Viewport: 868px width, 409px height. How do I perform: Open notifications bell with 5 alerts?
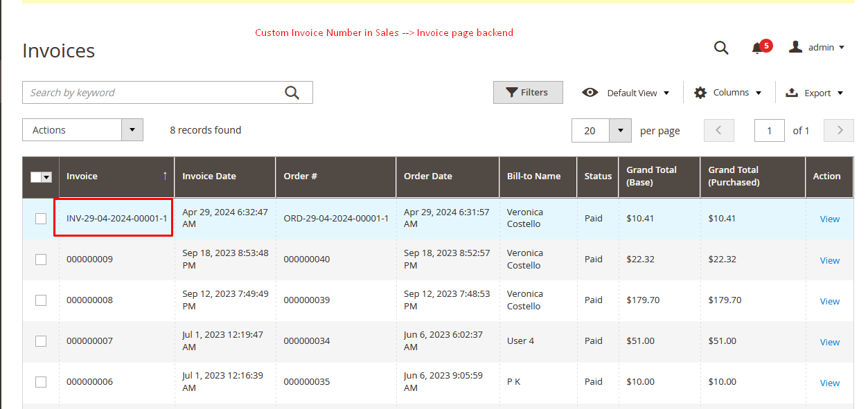(x=757, y=48)
